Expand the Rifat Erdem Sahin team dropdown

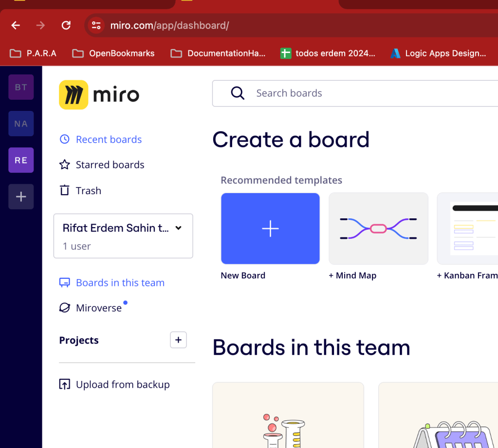click(123, 236)
